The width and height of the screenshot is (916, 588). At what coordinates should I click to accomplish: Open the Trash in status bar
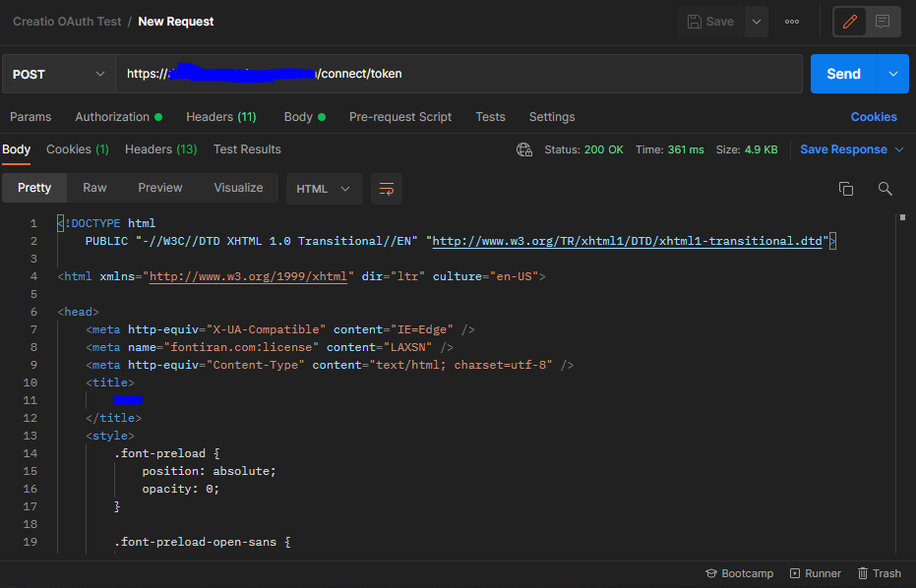click(x=880, y=573)
